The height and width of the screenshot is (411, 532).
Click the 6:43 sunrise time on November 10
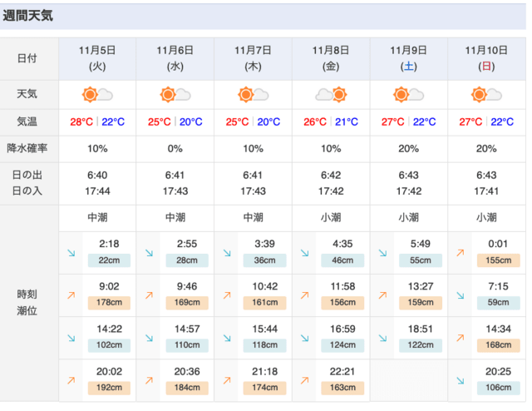(486, 176)
